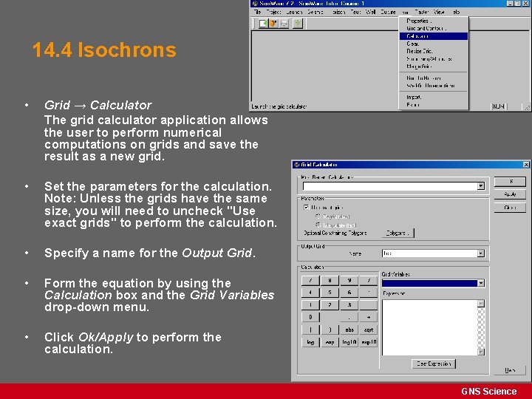Click the Expression scrollbar down arrow
Screen dimensions: 532x399
point(481,352)
